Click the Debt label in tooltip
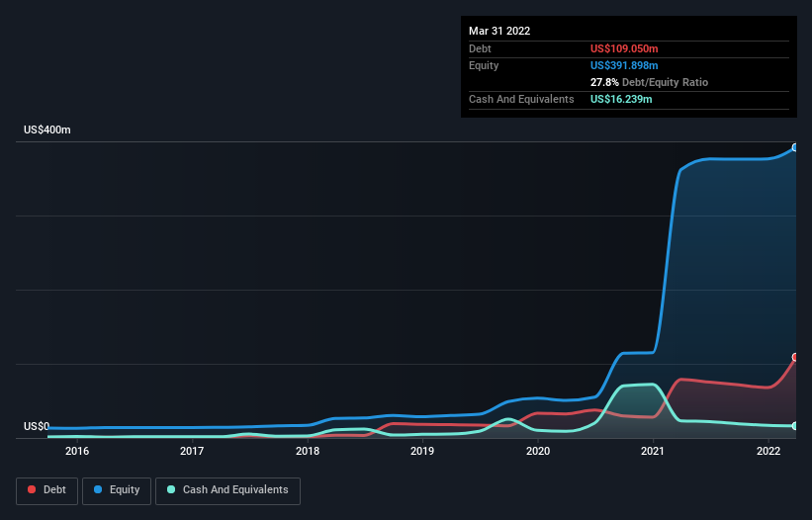The width and height of the screenshot is (812, 520). pyautogui.click(x=480, y=48)
